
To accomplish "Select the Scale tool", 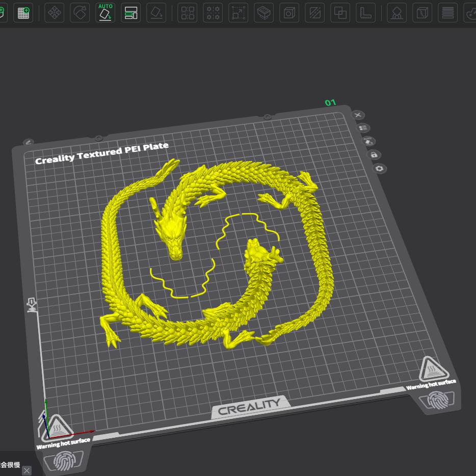I will click(x=239, y=13).
